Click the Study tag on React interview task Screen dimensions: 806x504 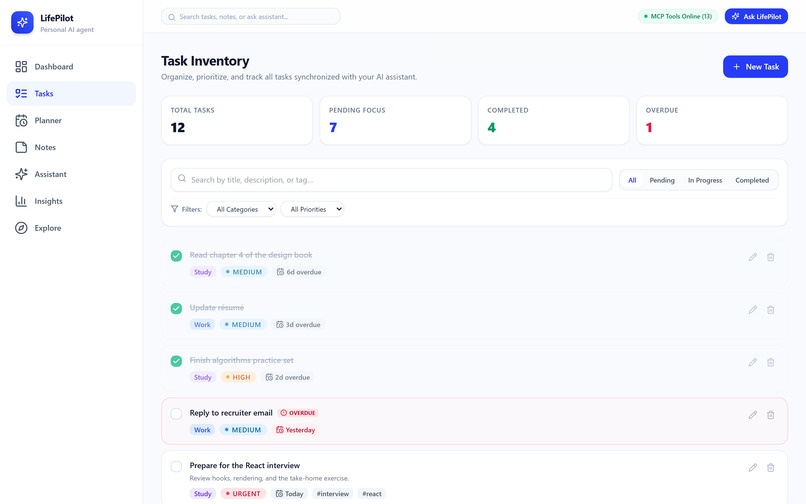[x=203, y=493]
